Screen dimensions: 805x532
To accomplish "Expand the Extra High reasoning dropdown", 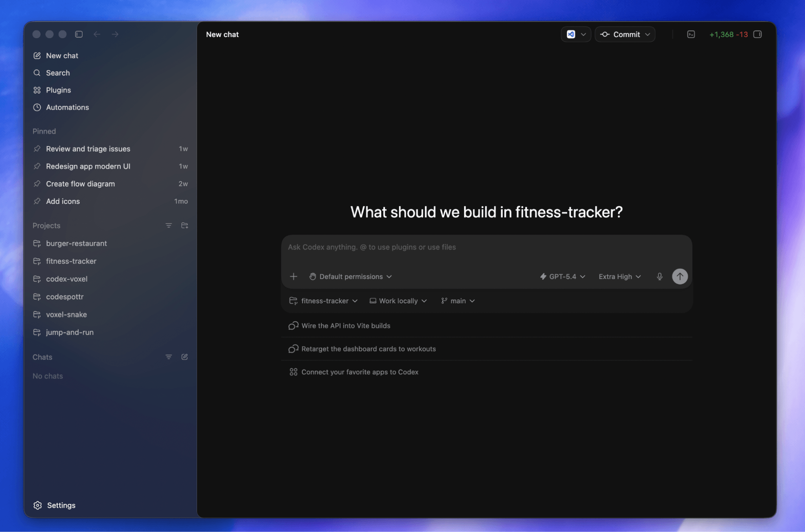I will point(619,277).
